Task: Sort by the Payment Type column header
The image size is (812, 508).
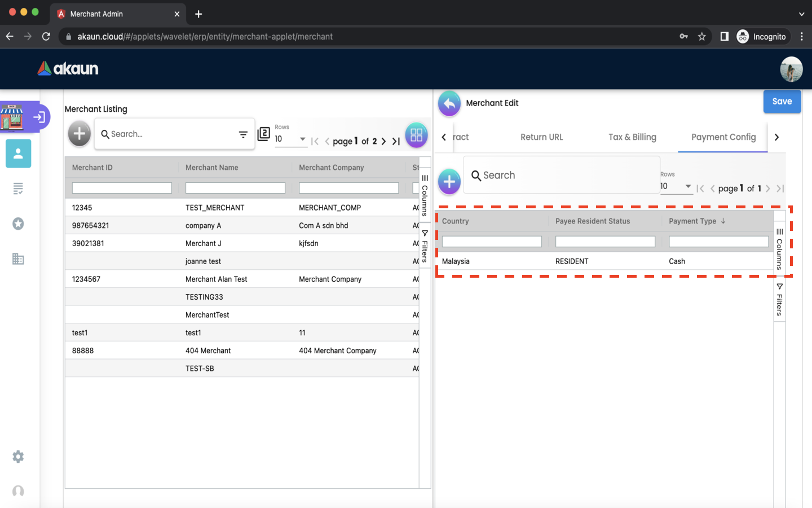Action: pos(692,221)
